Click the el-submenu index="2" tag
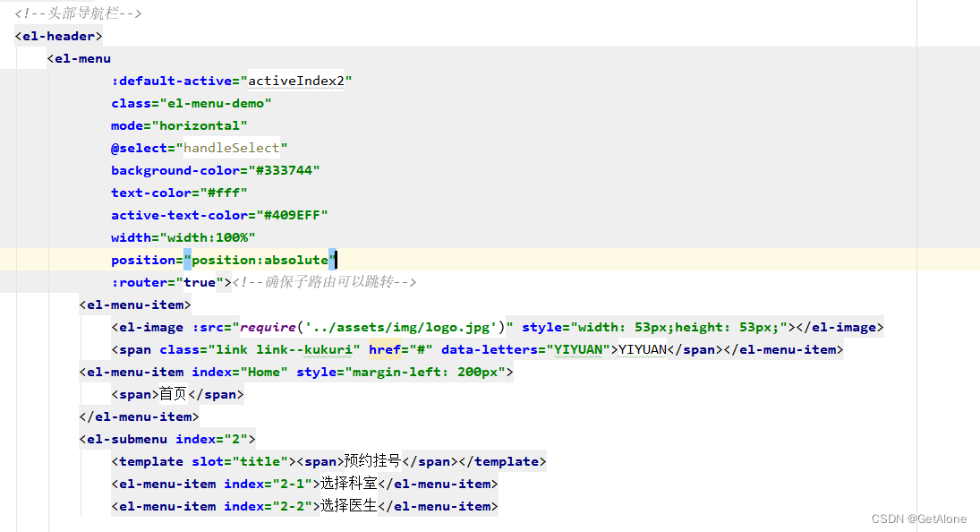 pos(167,440)
